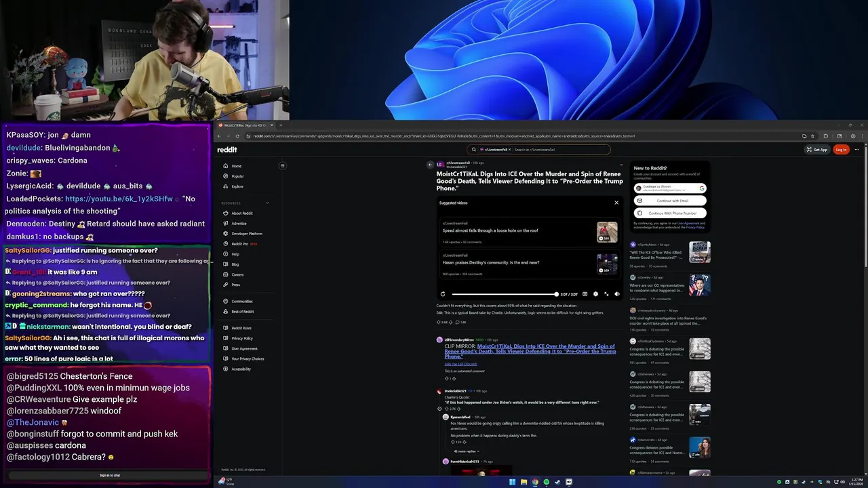This screenshot has width=868, height=488.
Task: Go back using post back arrow
Action: [430, 165]
